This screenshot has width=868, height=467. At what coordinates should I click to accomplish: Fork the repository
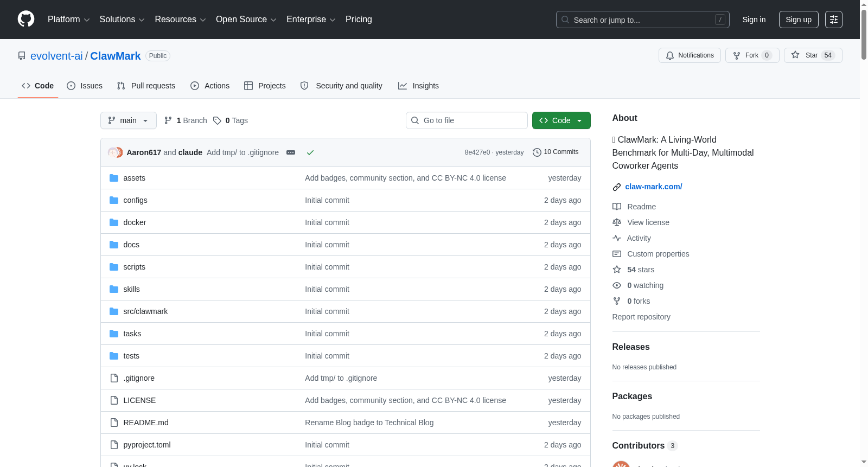click(752, 55)
